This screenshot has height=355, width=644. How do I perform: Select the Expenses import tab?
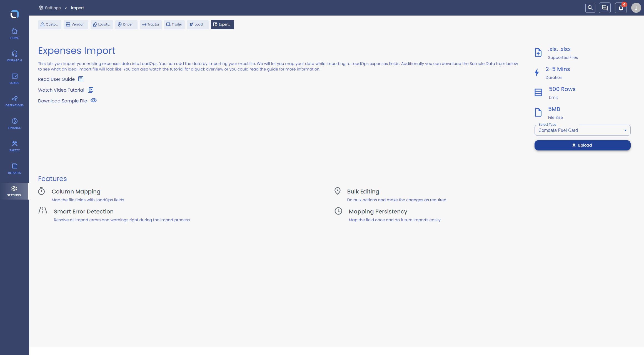coord(222,24)
